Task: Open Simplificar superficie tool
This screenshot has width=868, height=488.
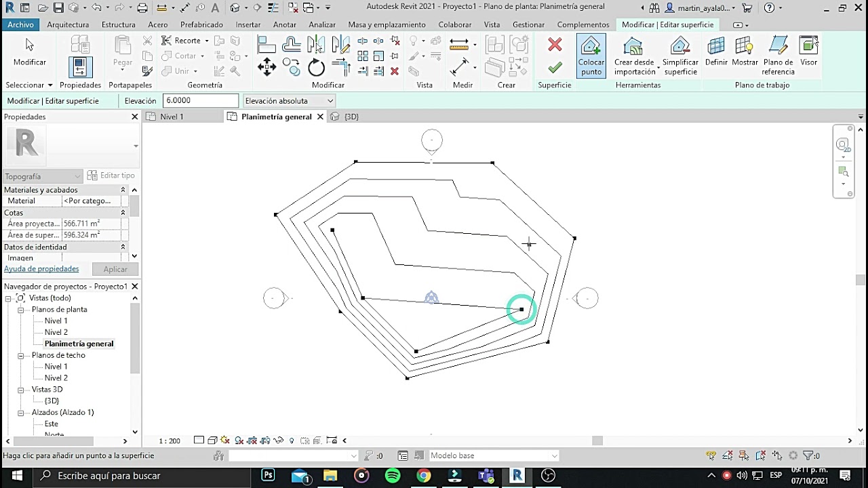Action: point(680,56)
